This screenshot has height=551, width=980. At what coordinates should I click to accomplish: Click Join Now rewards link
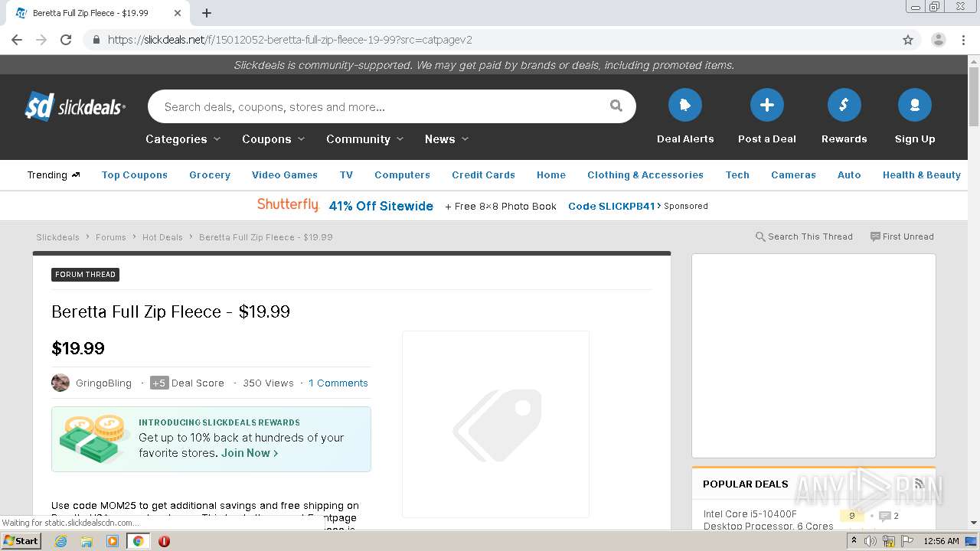(x=250, y=453)
